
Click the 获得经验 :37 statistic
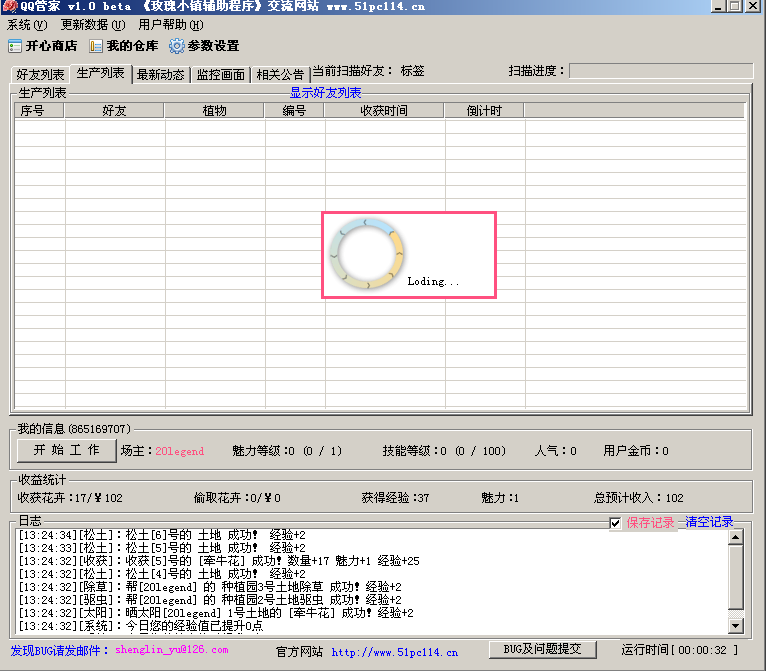coord(395,498)
